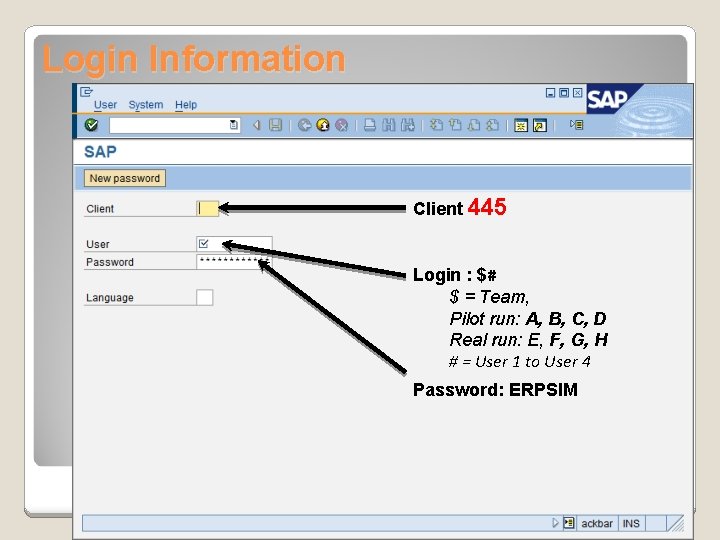Click the green Enter checkmark icon
This screenshot has height=540, width=720.
pyautogui.click(x=91, y=125)
